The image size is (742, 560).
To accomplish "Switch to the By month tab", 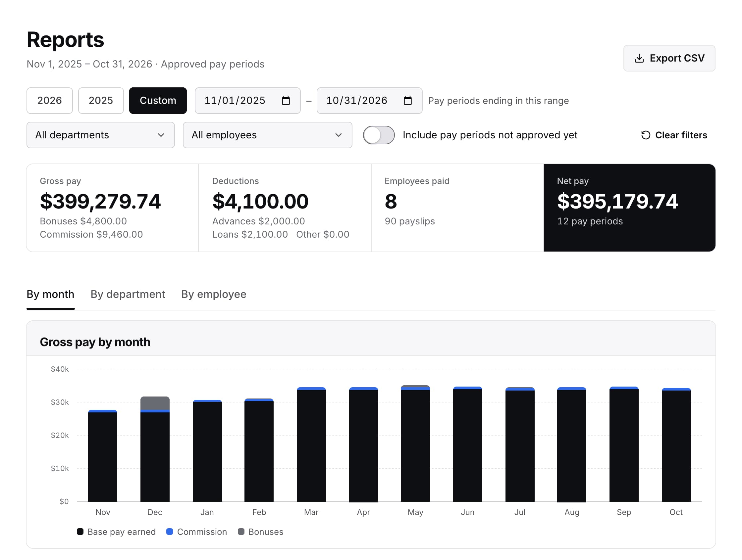I will [x=50, y=294].
